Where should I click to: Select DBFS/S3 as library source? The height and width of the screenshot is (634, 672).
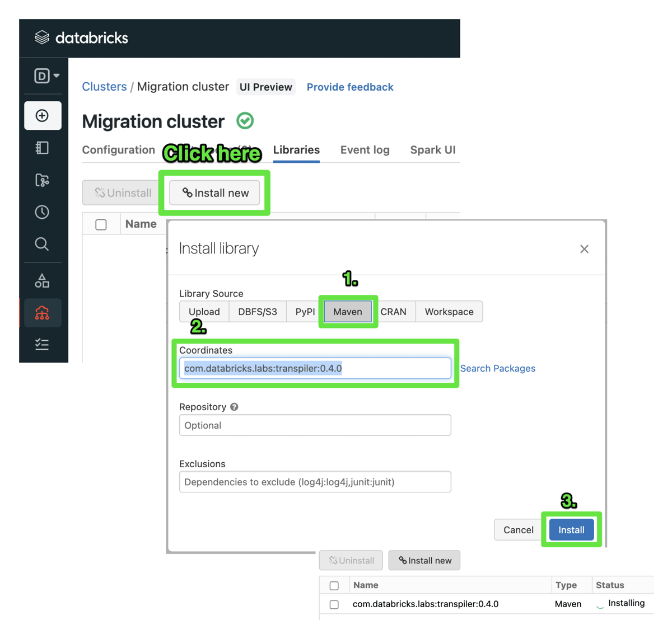[258, 312]
